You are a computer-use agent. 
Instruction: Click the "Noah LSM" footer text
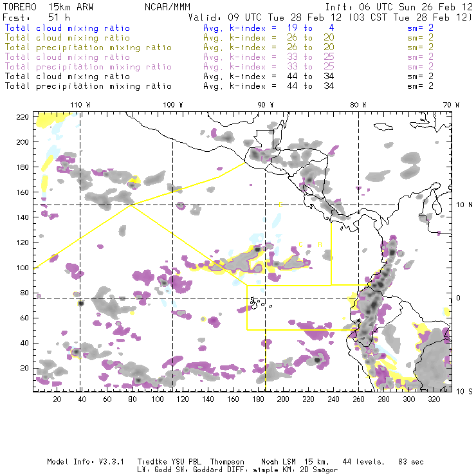279,462
